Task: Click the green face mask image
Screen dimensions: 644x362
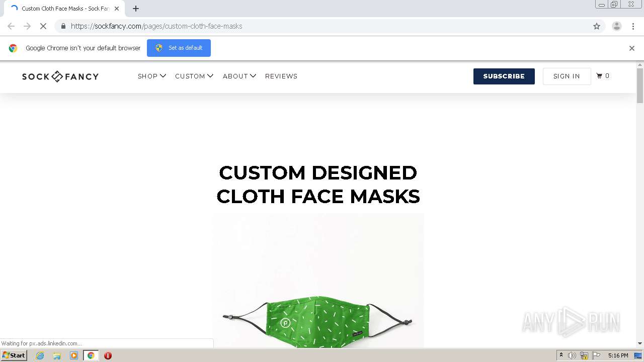Action: click(x=318, y=281)
